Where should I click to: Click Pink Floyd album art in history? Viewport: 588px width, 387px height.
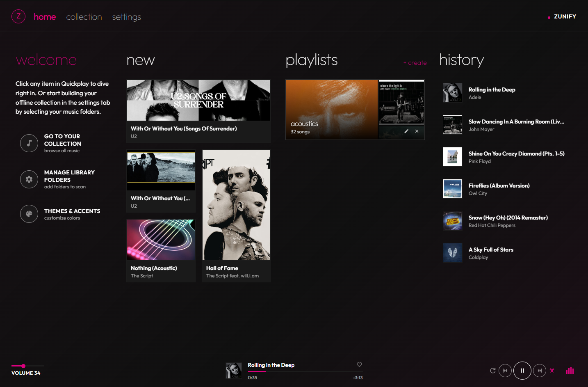pyautogui.click(x=453, y=157)
